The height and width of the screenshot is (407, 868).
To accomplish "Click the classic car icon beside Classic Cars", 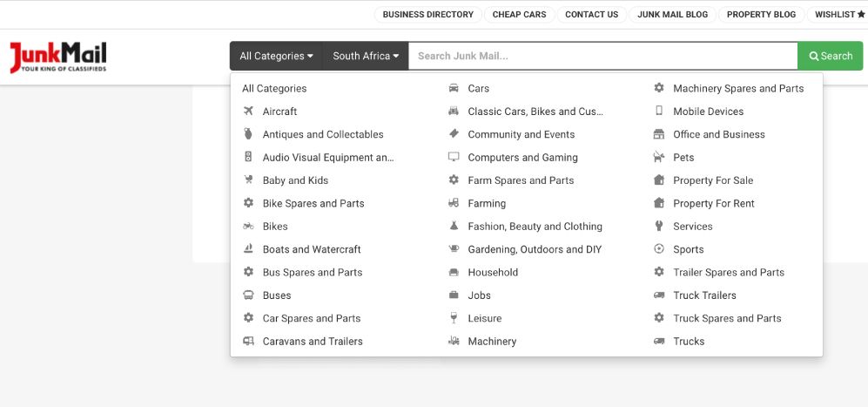I will [454, 111].
